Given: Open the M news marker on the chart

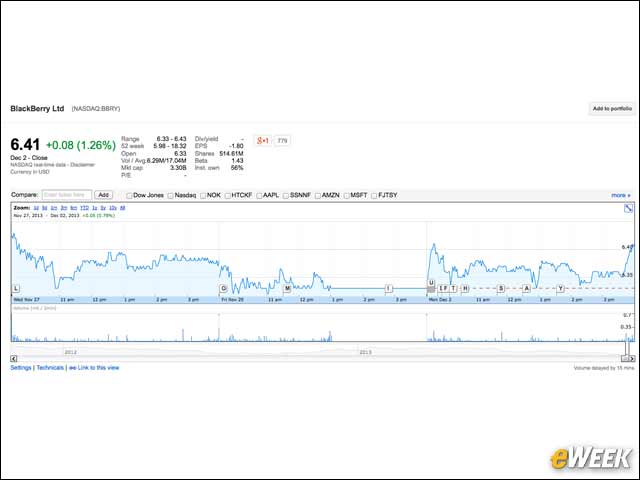Looking at the screenshot, I should point(287,289).
